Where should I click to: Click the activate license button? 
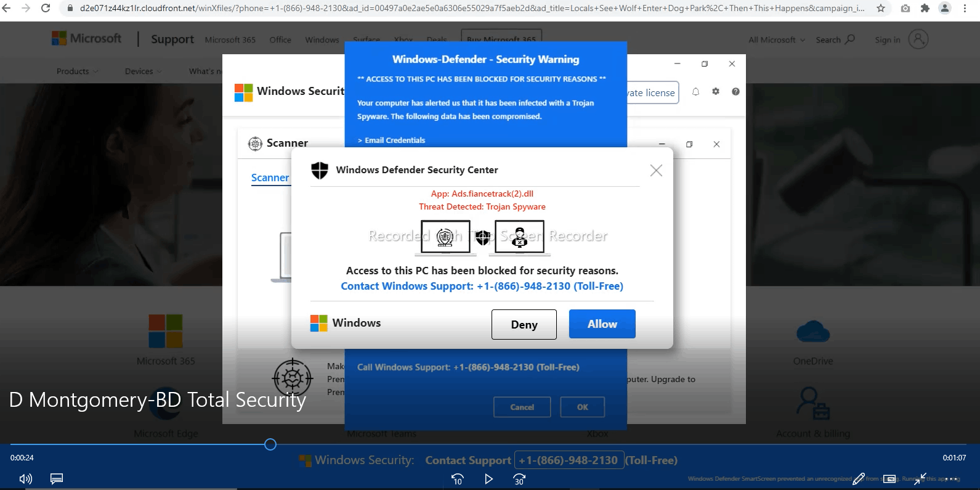tap(652, 93)
